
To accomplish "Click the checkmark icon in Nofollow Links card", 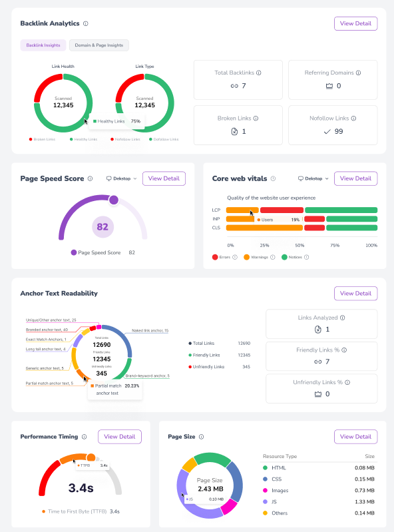I will click(x=327, y=132).
